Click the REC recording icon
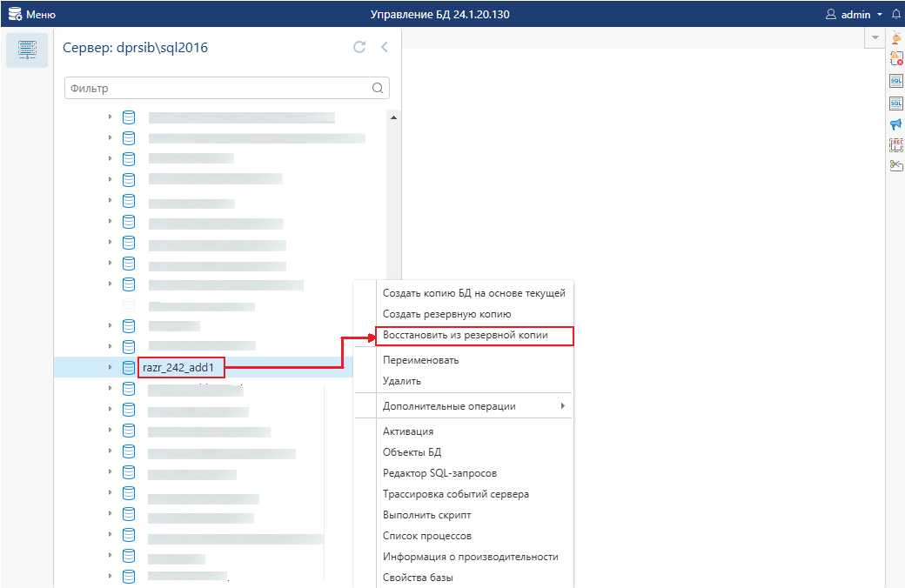 point(896,145)
